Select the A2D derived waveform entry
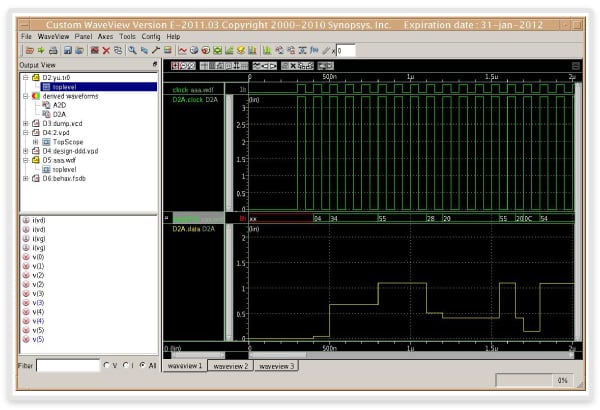 59,105
